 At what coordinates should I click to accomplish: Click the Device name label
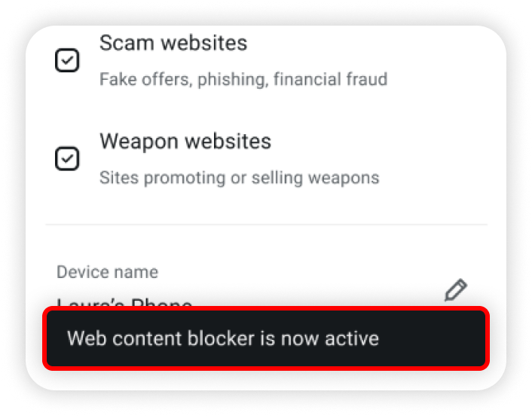pos(107,272)
